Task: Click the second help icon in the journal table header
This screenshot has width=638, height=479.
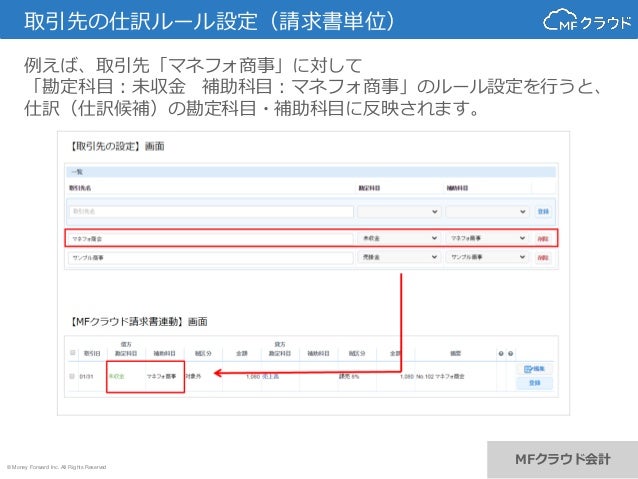Action: (511, 354)
